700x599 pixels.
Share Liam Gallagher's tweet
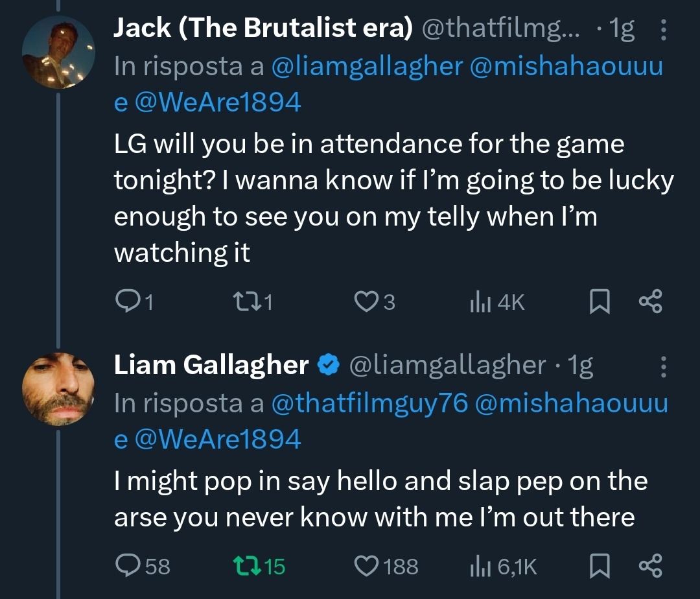pyautogui.click(x=651, y=566)
